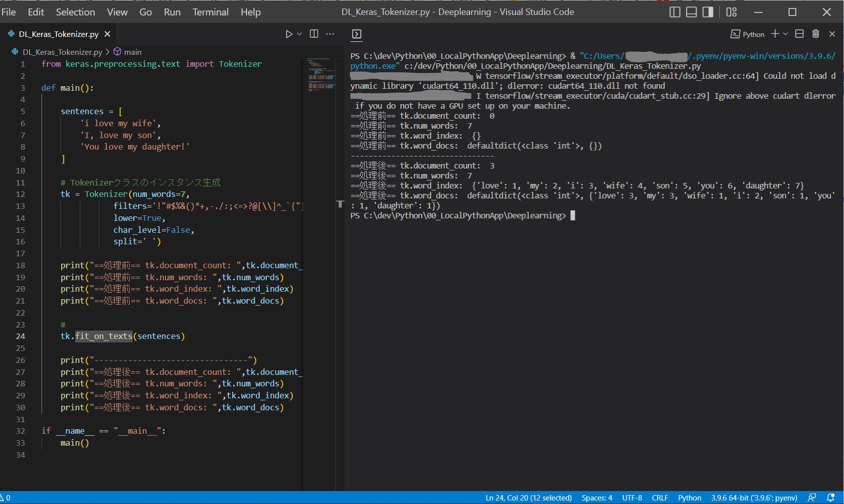The width and height of the screenshot is (844, 504).
Task: Open the View menu
Action: [117, 12]
